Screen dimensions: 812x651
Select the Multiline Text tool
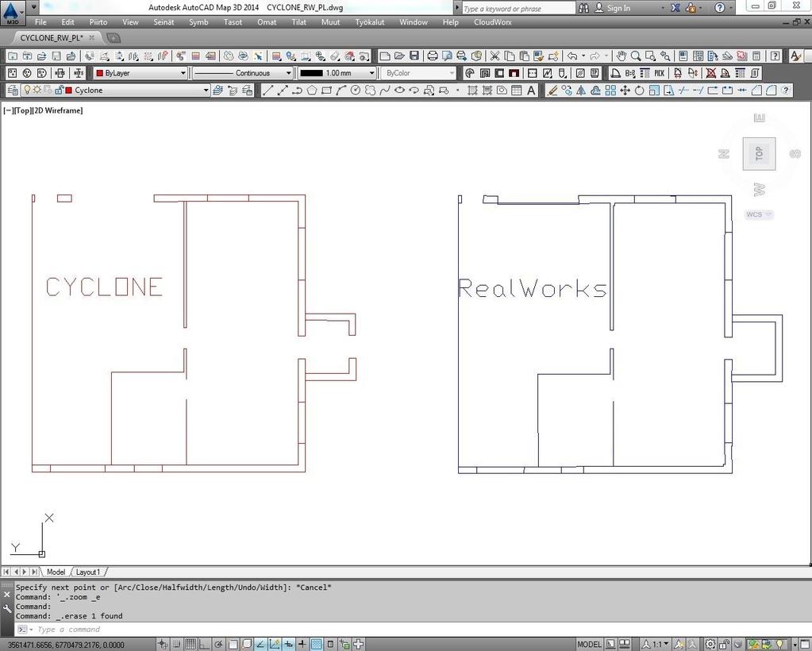(x=531, y=91)
